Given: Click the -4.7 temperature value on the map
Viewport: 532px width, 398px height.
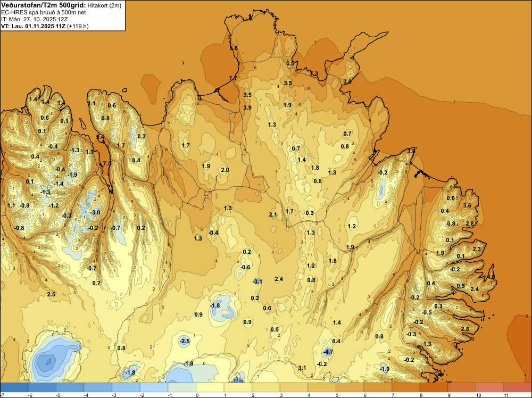Looking at the screenshot, I should (328, 352).
